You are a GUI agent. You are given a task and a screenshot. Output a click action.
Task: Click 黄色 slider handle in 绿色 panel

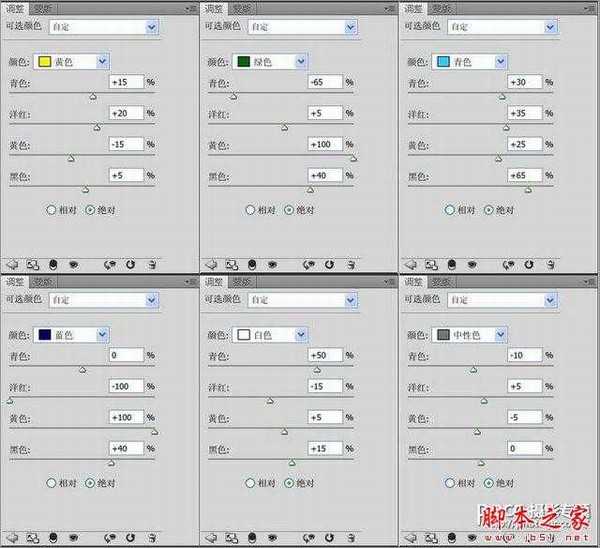pos(354,158)
